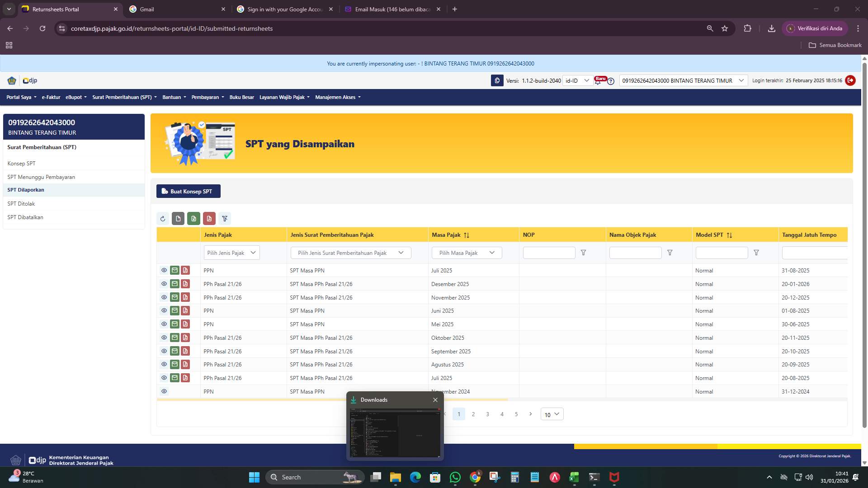Export the SPT list to Excel
Viewport: 868px width, 488px height.
point(193,219)
